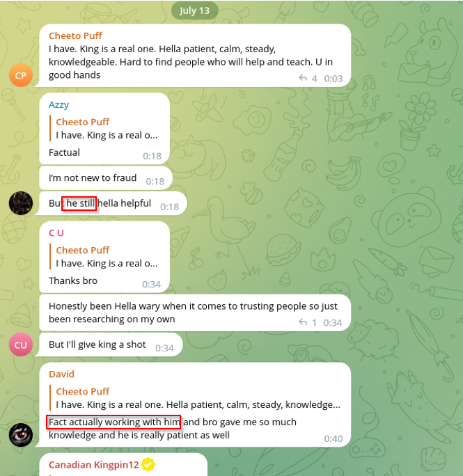
Task: Click the reply arrow showing 1 reply
Action: tap(303, 322)
